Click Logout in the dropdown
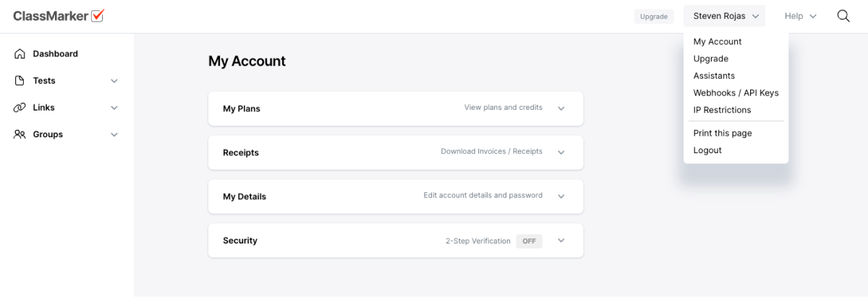The height and width of the screenshot is (297, 868). click(707, 150)
